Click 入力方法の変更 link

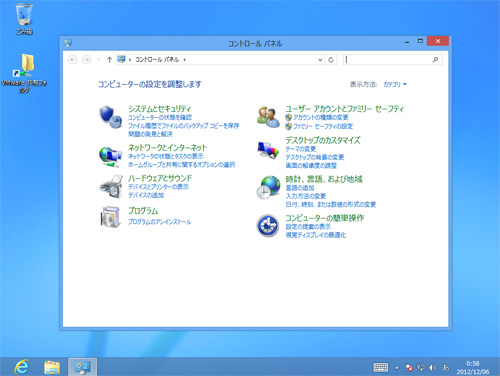pos(306,196)
